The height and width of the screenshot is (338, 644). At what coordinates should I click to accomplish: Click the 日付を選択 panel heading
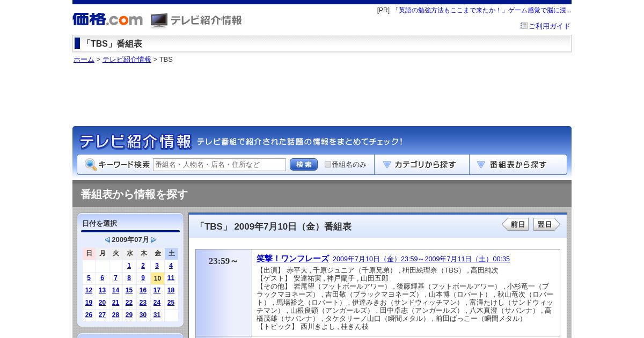100,224
